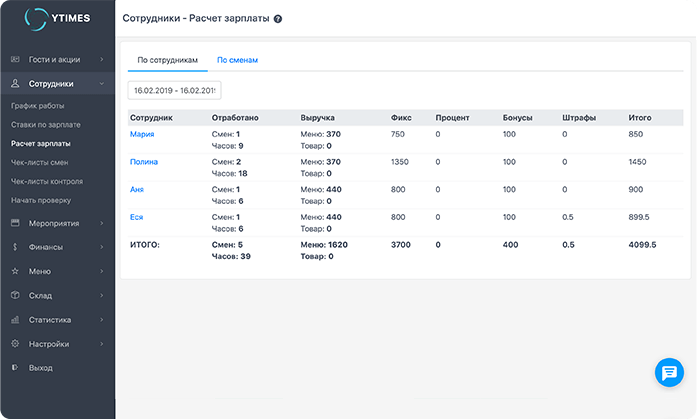The height and width of the screenshot is (419, 697).
Task: Click the Выход exit icon
Action: 15,368
